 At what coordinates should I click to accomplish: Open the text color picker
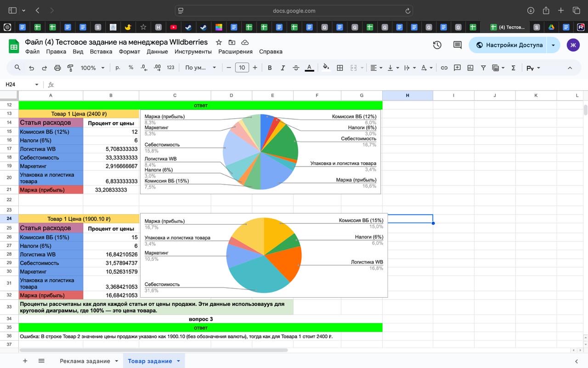[x=310, y=68]
